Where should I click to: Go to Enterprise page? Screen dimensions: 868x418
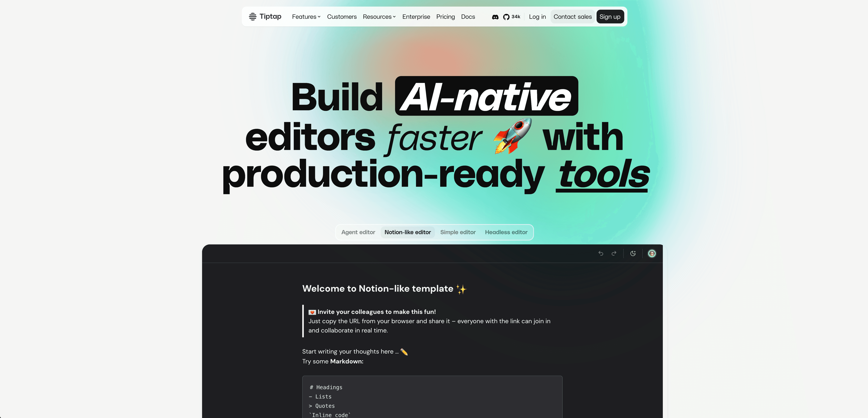416,17
